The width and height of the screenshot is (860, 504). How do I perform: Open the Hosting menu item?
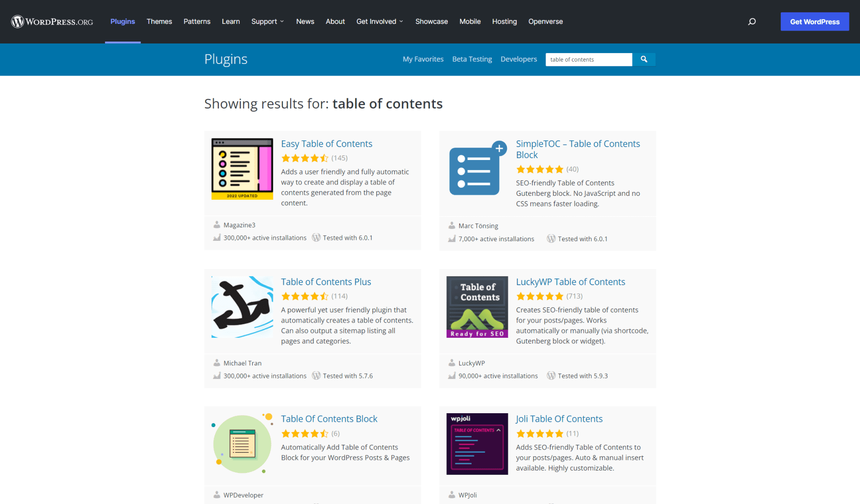pos(504,21)
